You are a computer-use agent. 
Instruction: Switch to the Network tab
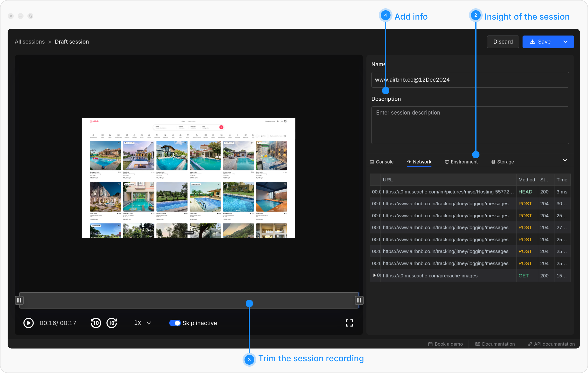419,162
